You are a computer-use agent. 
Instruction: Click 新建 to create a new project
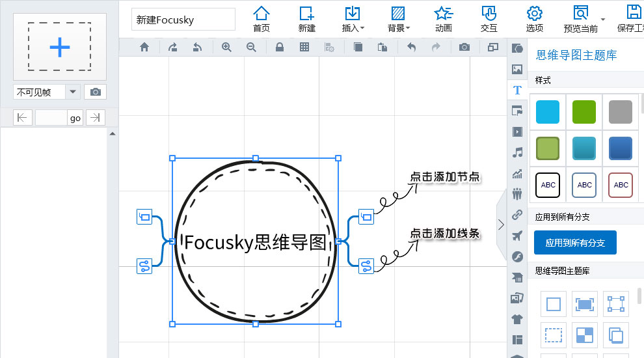click(x=307, y=19)
